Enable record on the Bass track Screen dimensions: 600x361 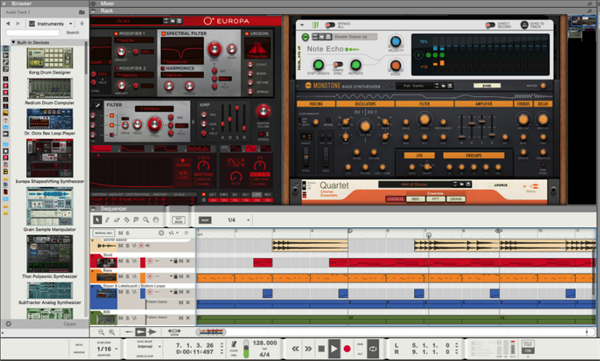150,276
